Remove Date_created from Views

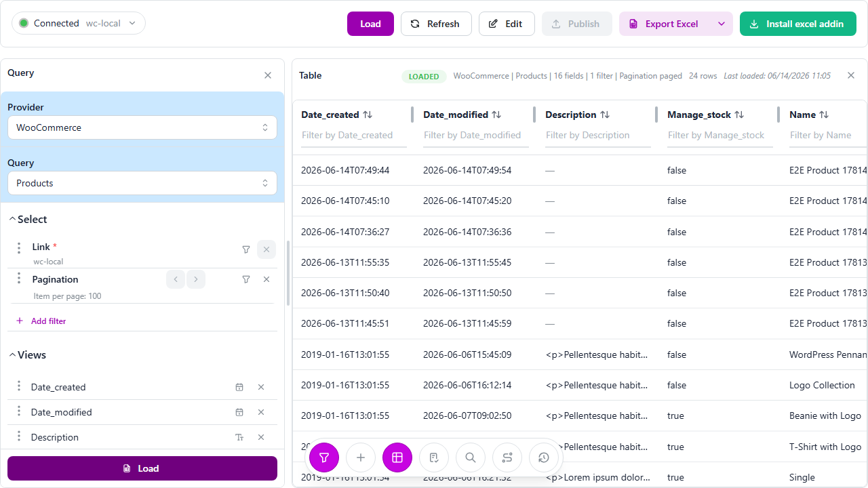261,387
